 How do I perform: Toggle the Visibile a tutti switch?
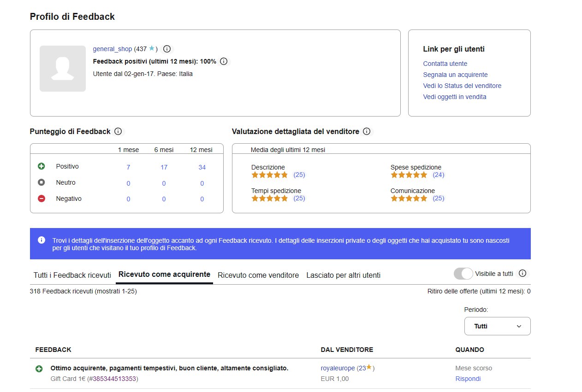click(x=463, y=274)
